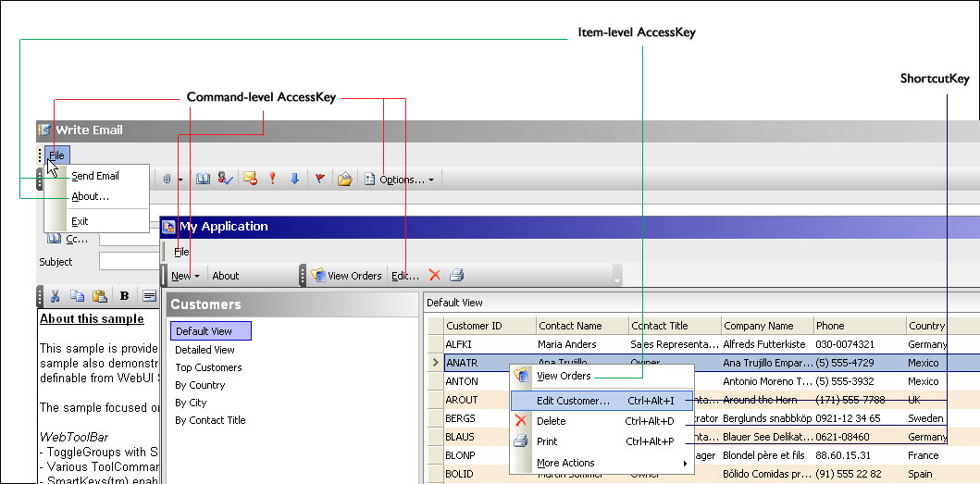
Task: Click the View Orders toolbar button
Action: tap(346, 276)
